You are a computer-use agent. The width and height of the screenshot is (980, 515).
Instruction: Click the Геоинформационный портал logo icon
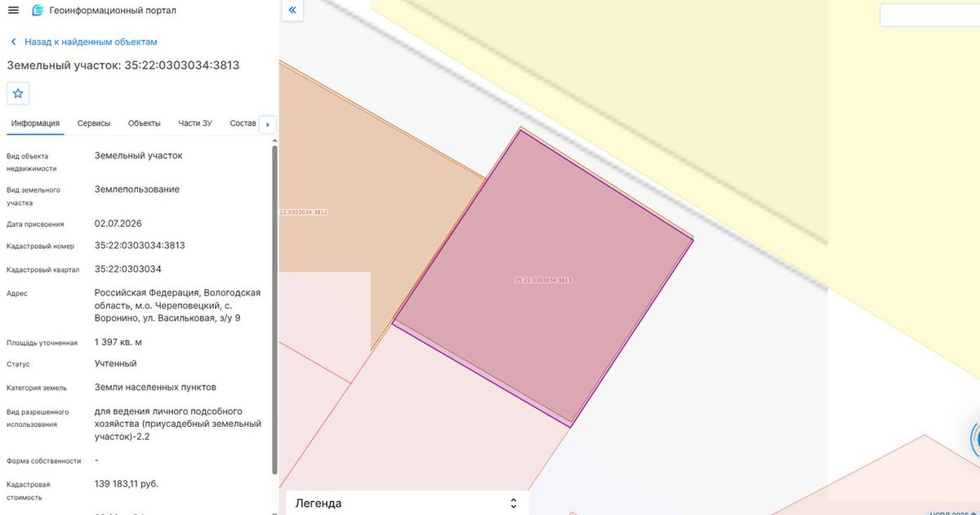(x=38, y=11)
